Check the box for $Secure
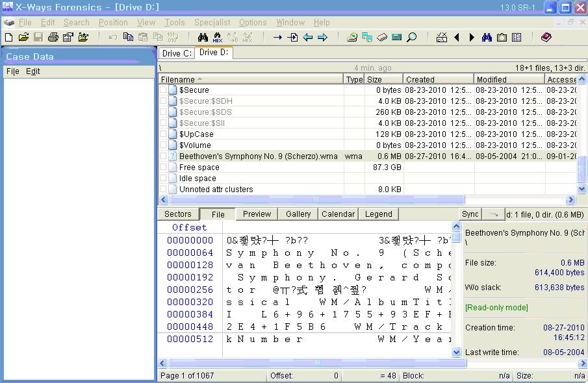Viewport: 588px width, 383px height. (x=163, y=90)
